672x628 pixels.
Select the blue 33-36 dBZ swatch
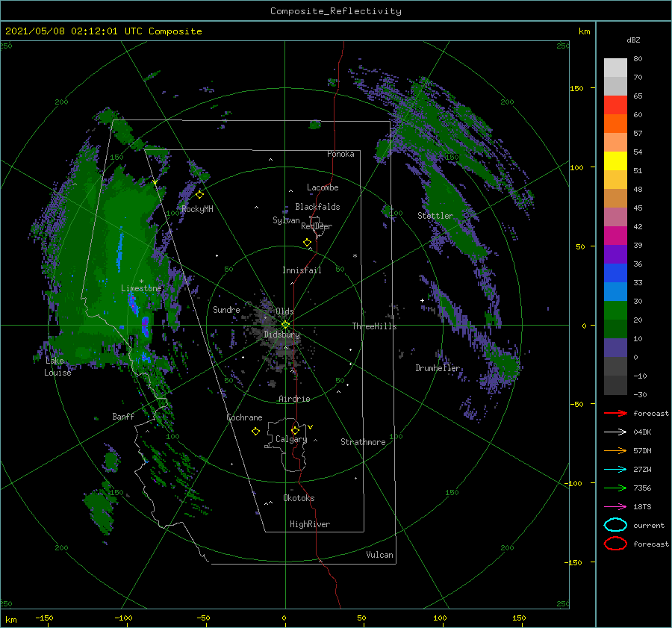coord(615,273)
